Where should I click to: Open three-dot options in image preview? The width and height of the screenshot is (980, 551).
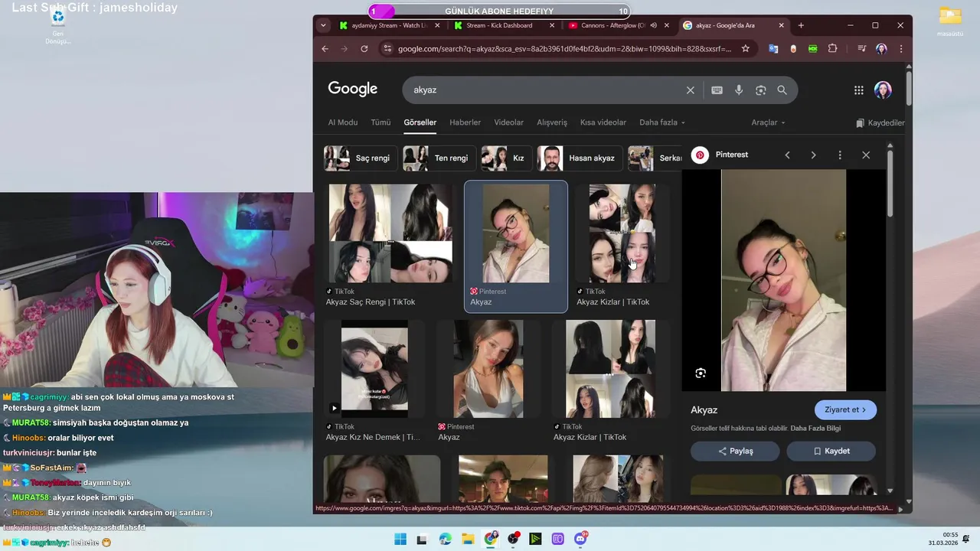(840, 155)
